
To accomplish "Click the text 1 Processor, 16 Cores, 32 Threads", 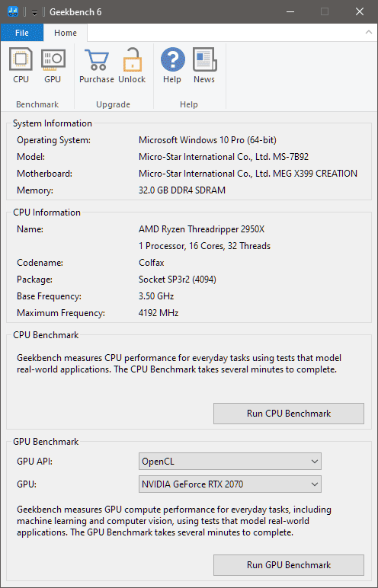I will coord(204,246).
